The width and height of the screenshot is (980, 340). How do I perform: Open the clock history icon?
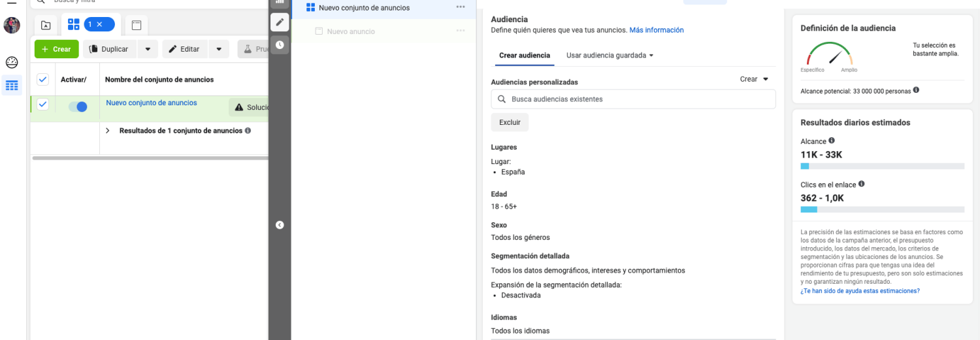(280, 44)
